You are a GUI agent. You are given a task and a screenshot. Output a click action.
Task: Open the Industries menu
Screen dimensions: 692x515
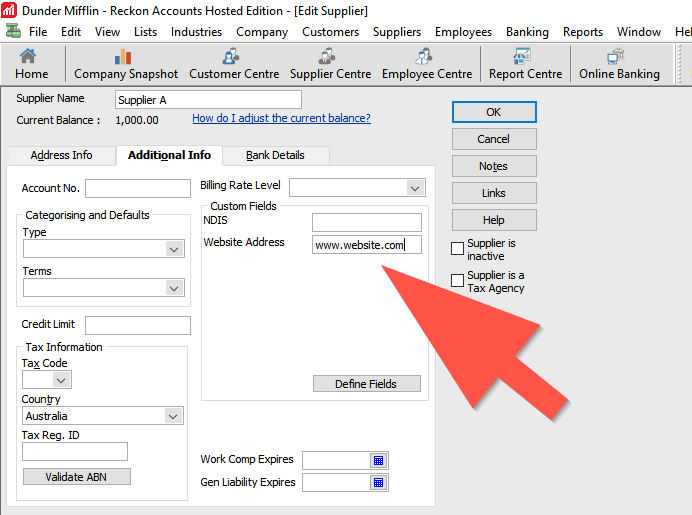tap(196, 32)
